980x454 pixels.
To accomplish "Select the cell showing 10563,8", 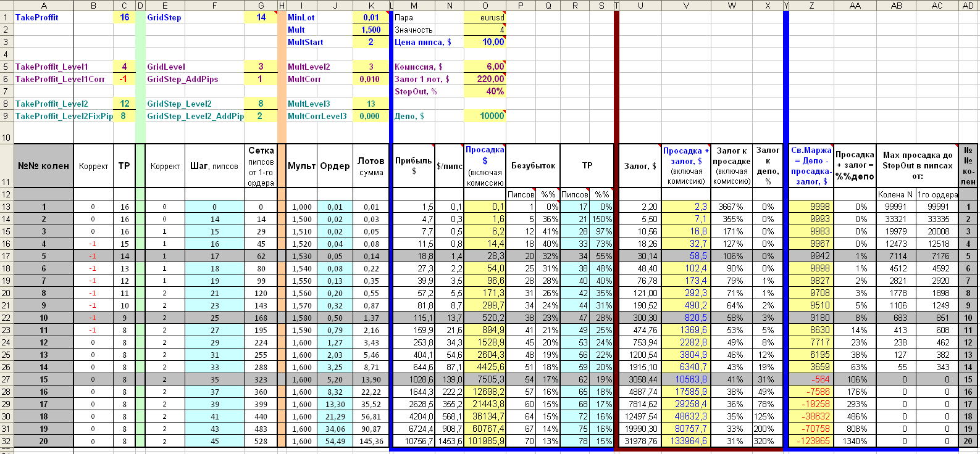I will click(x=686, y=379).
